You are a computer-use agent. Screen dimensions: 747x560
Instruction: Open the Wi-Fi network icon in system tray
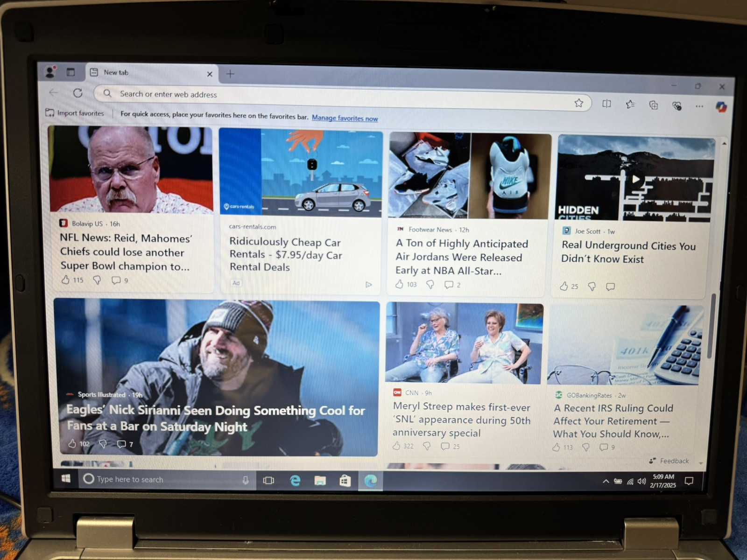point(630,481)
